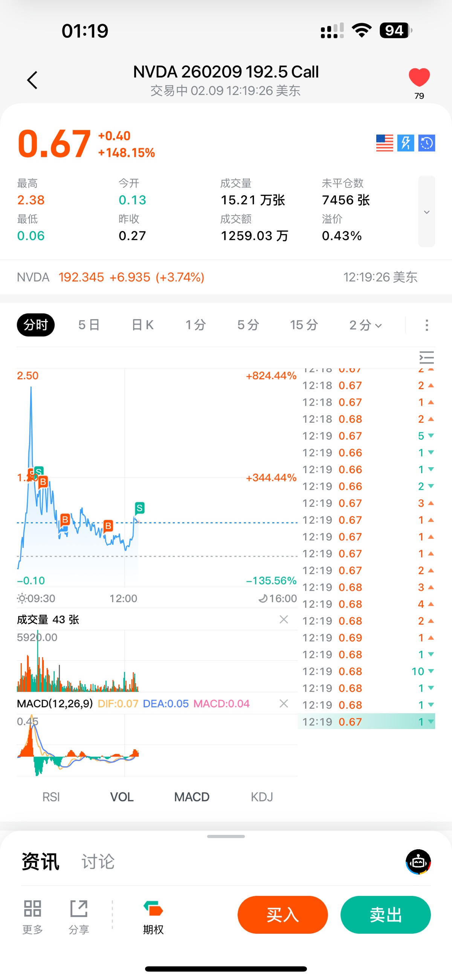Close the 成交量 volume indicator panel
Image resolution: width=452 pixels, height=980 pixels.
(284, 619)
